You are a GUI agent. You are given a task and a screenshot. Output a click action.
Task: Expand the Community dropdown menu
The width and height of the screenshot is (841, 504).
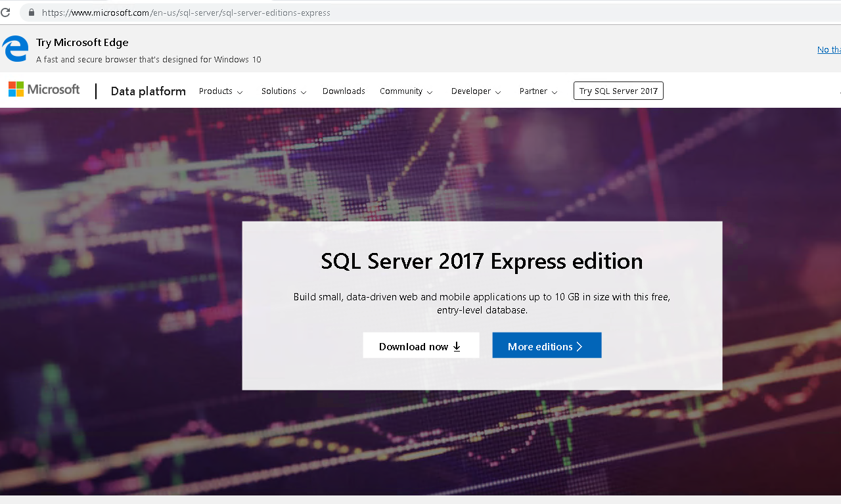pyautogui.click(x=406, y=91)
